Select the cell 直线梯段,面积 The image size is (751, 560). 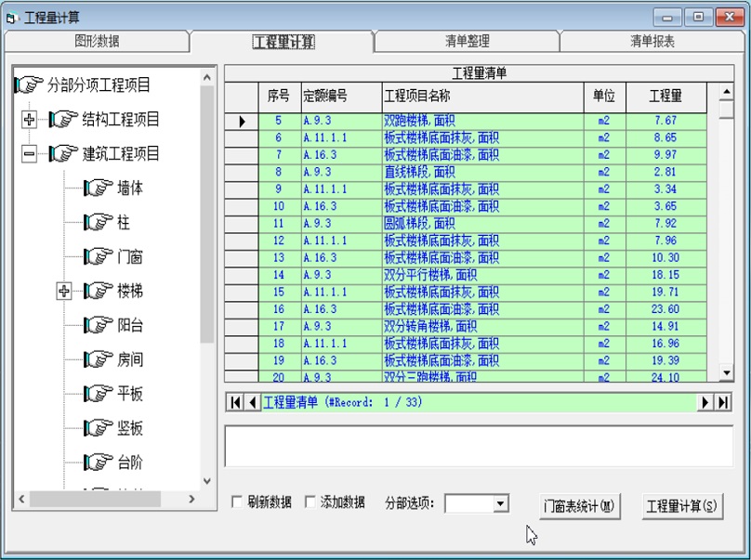(482, 173)
